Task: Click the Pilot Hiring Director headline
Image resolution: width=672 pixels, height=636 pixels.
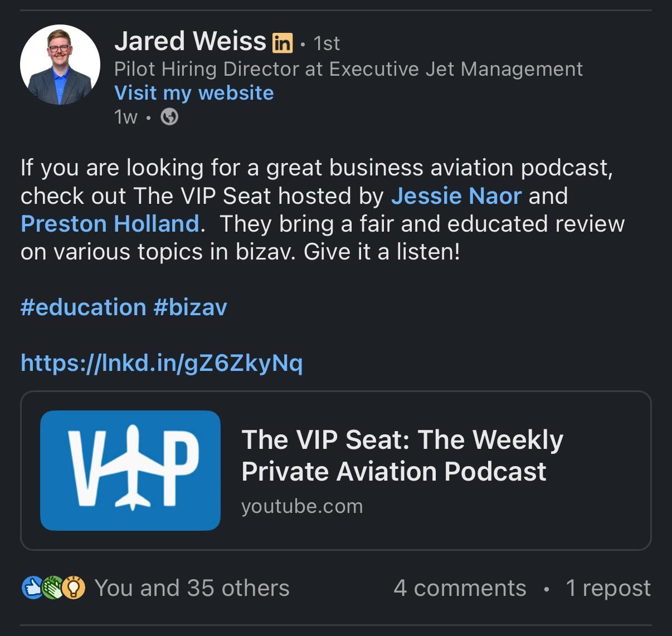Action: [x=348, y=69]
